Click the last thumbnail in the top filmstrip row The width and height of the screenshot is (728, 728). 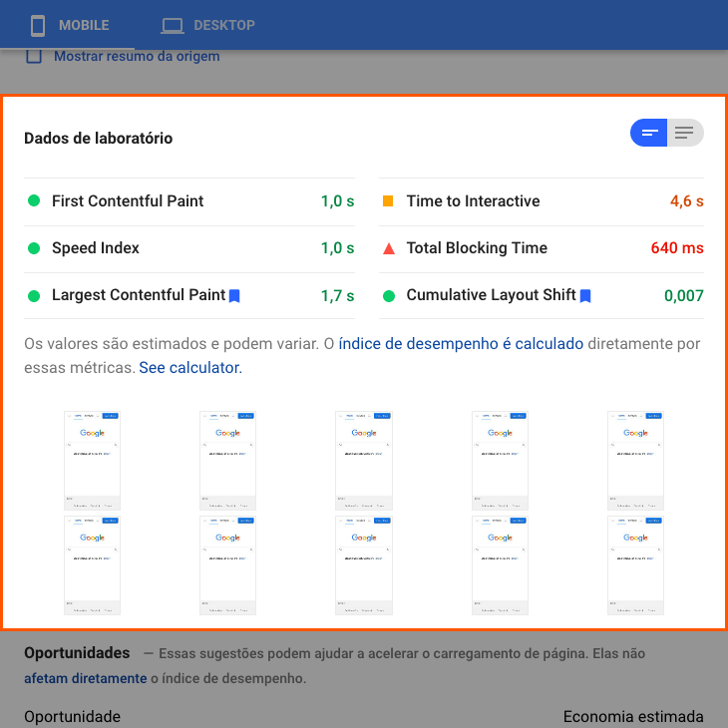coord(635,461)
